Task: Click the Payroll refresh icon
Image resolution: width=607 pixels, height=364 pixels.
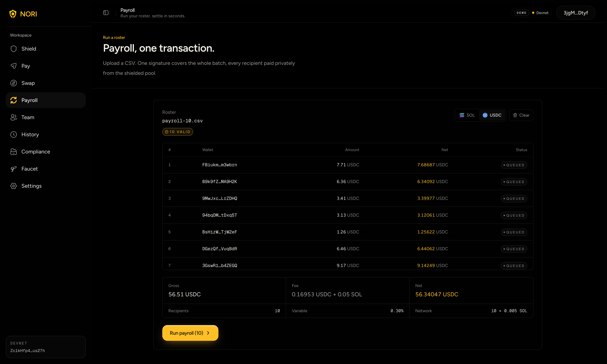Action: 14,100
